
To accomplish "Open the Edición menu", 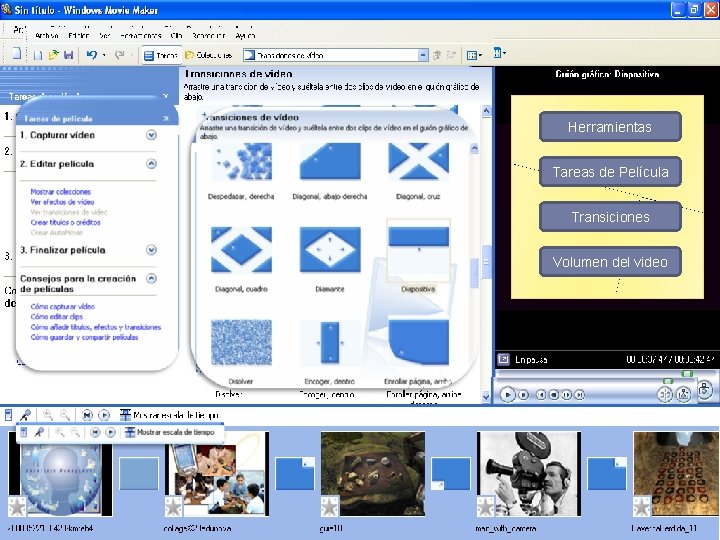I will pos(79,35).
